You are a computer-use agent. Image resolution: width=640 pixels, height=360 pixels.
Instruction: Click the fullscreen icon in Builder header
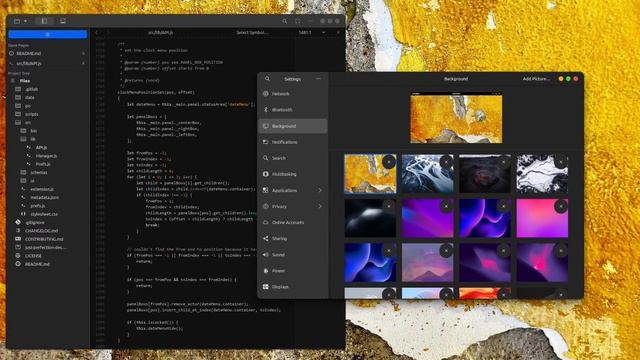298,21
